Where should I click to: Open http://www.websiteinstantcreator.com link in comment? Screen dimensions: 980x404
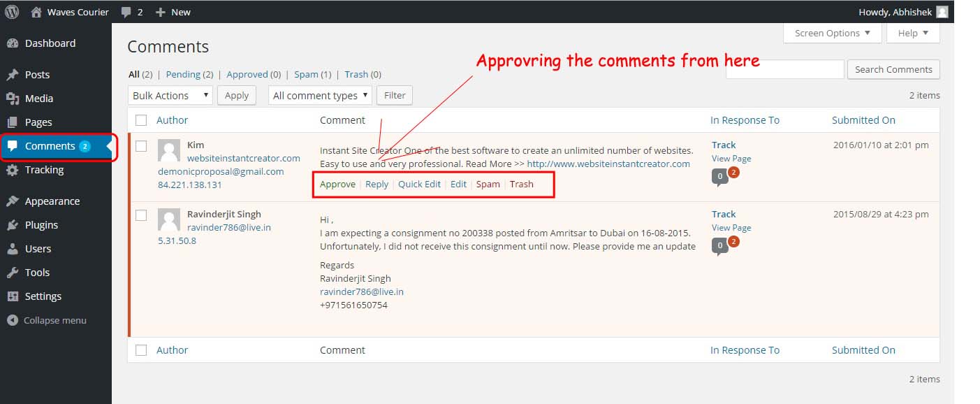point(608,164)
